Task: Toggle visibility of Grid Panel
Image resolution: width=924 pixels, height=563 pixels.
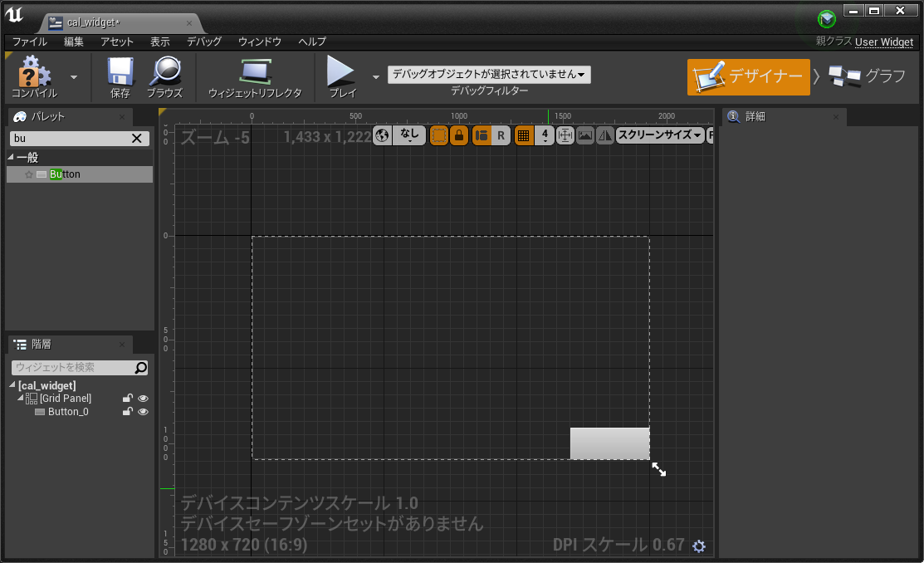Action: [143, 399]
